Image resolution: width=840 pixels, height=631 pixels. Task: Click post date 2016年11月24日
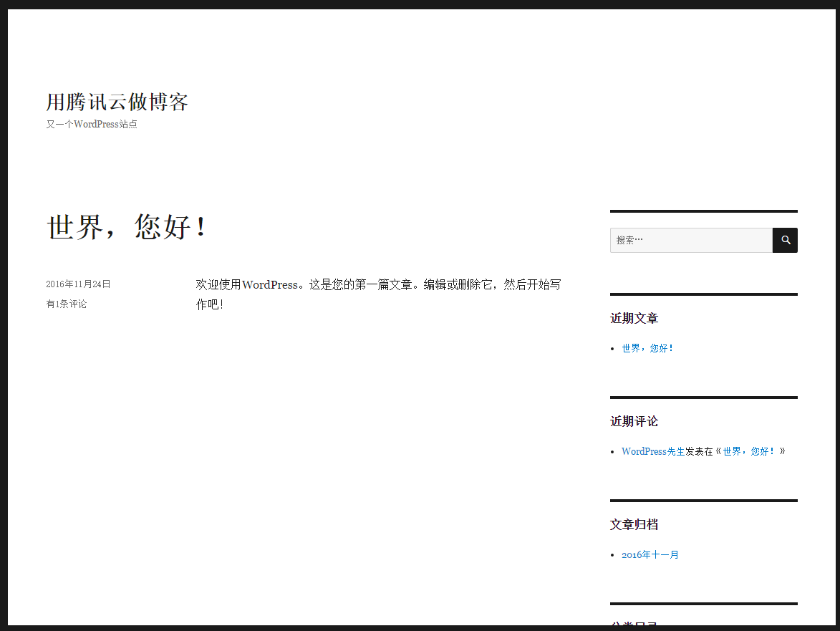click(78, 284)
